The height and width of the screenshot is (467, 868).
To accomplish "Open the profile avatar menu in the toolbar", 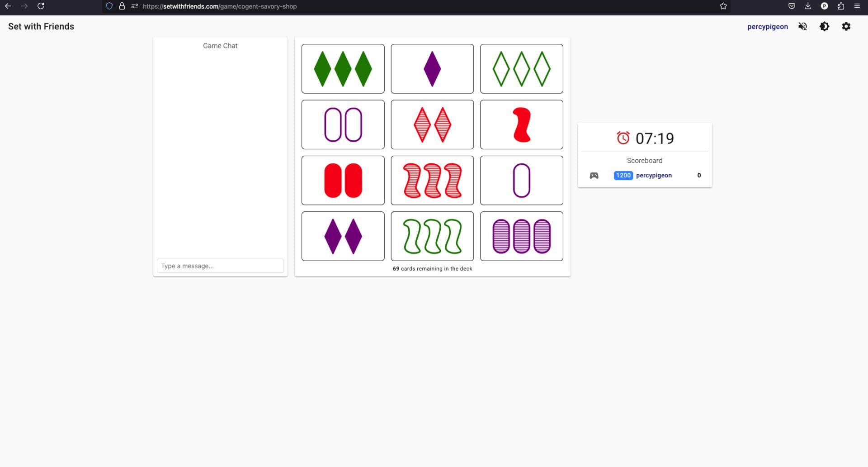I will (825, 6).
